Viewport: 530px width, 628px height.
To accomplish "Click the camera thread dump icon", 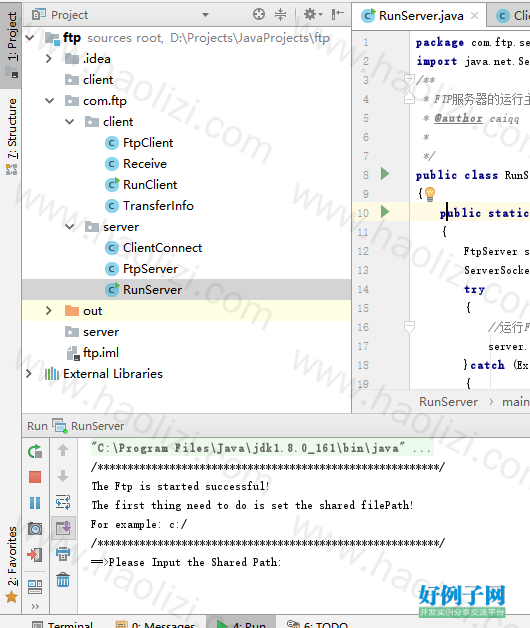I will point(35,529).
